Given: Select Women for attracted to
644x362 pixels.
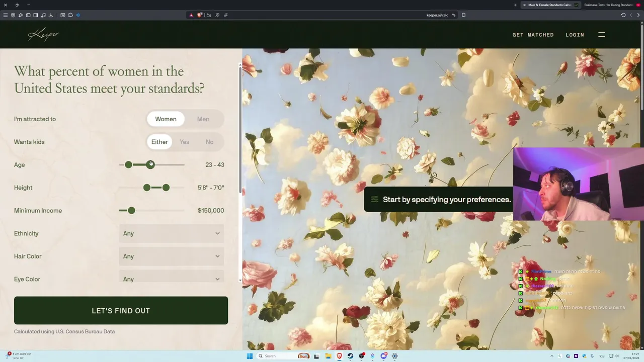Looking at the screenshot, I should click(166, 119).
